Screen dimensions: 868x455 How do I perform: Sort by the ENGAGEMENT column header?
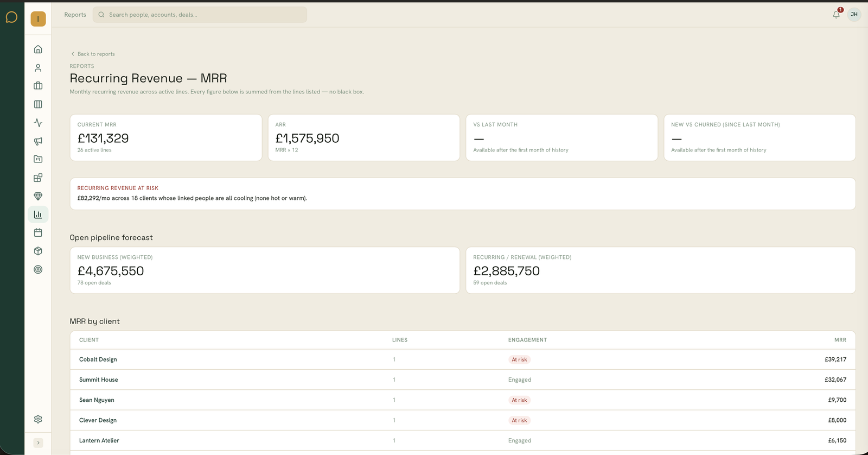527,340
